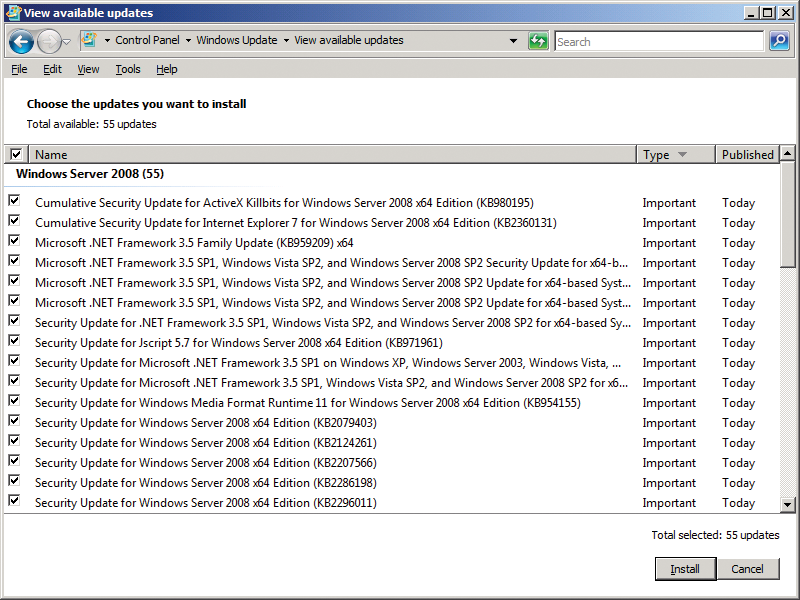
Task: Click the Forward navigation arrow
Action: coord(48,42)
